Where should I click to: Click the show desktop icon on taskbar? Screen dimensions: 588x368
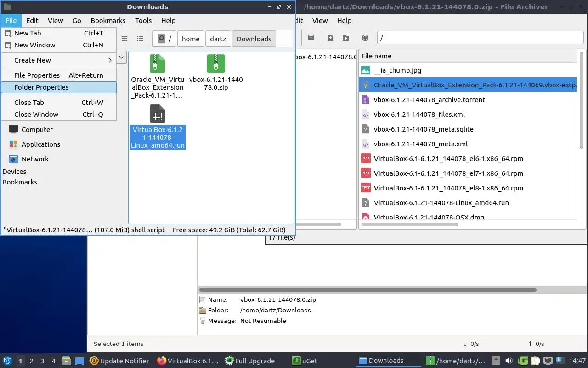click(x=79, y=361)
